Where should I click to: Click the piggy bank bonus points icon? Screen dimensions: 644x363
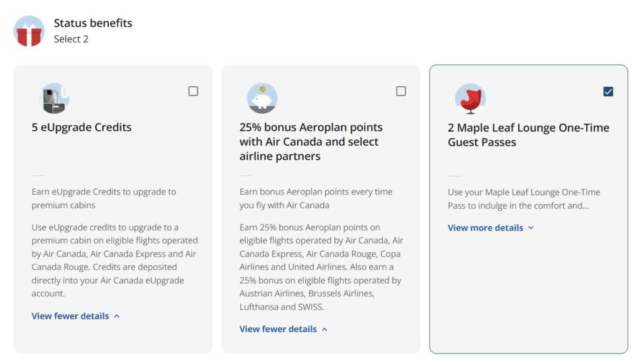262,98
